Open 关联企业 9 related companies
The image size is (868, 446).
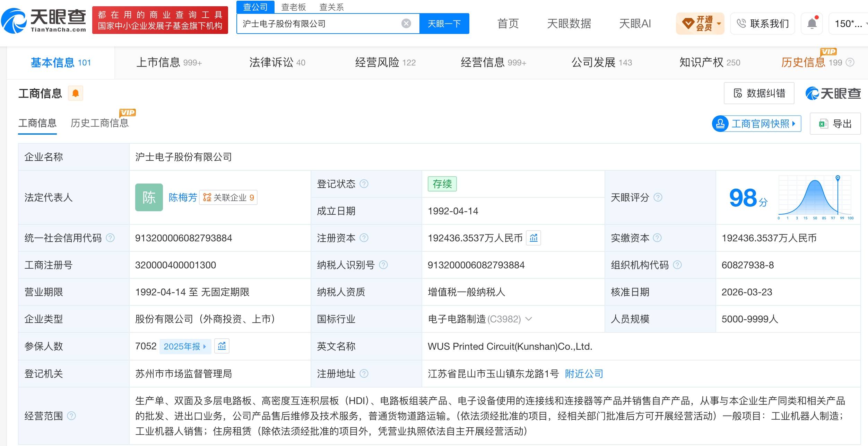pos(228,197)
